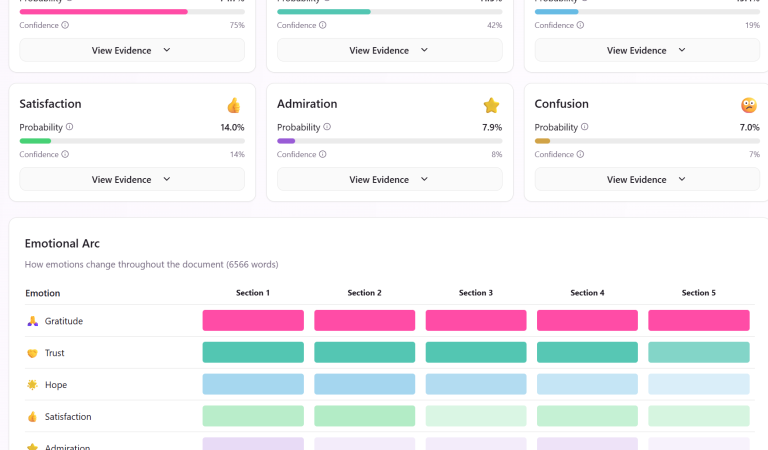Click the Satisfaction row thumbs-up icon
The image size is (768, 450).
click(x=32, y=417)
